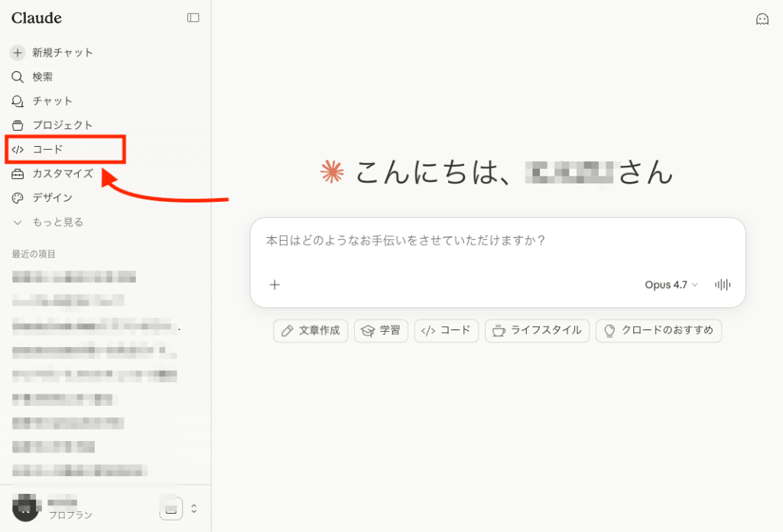
Task: Collapse the sidebar with the panel icon
Action: (193, 18)
